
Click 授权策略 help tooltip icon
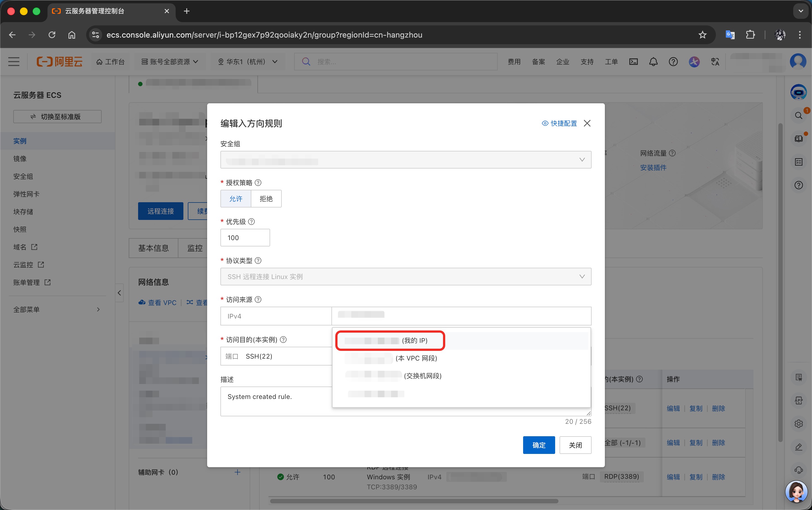pos(258,183)
